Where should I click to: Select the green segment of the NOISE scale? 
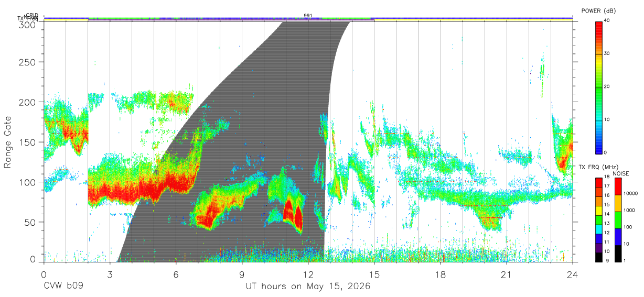618,219
